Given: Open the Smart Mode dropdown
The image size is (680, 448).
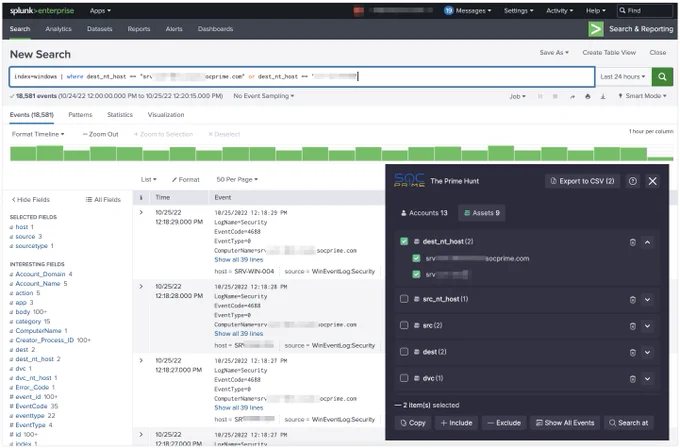Looking at the screenshot, I should tap(642, 96).
